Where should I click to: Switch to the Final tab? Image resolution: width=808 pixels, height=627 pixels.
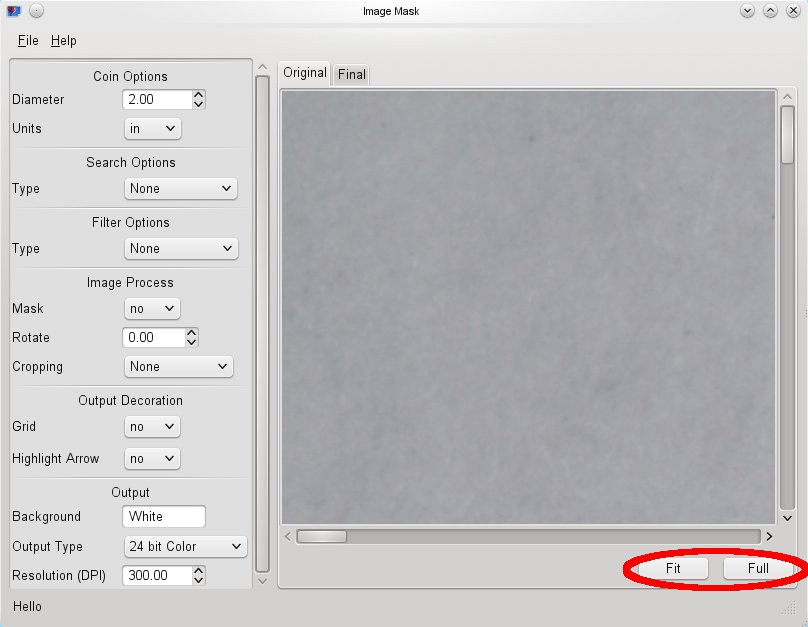(351, 75)
